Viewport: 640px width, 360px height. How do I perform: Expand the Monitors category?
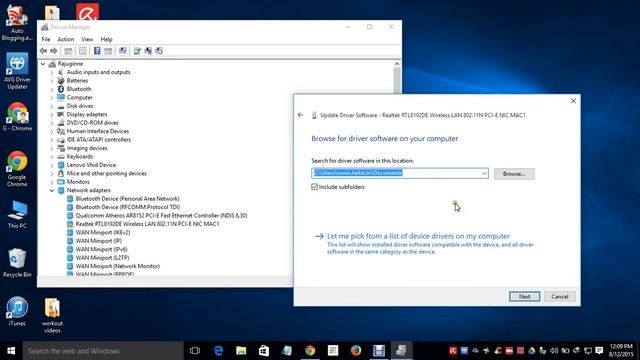point(52,182)
